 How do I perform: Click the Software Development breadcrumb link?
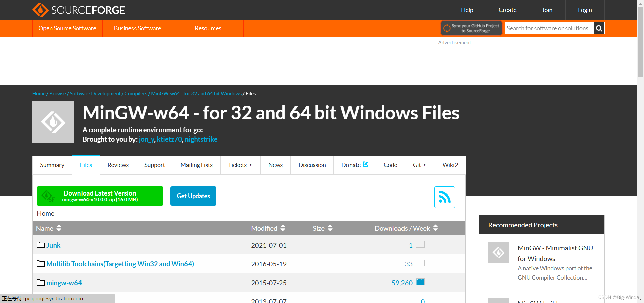tap(95, 94)
